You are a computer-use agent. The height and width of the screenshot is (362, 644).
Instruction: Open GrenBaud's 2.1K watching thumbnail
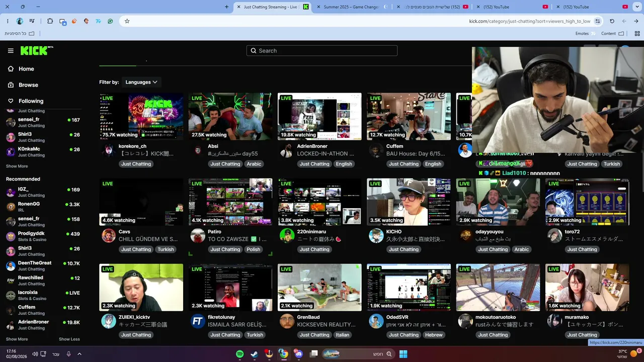pos(319,287)
